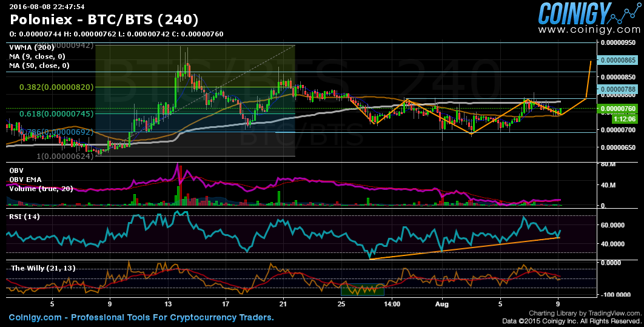Click the 0.00000700 price axis value

(x=619, y=130)
